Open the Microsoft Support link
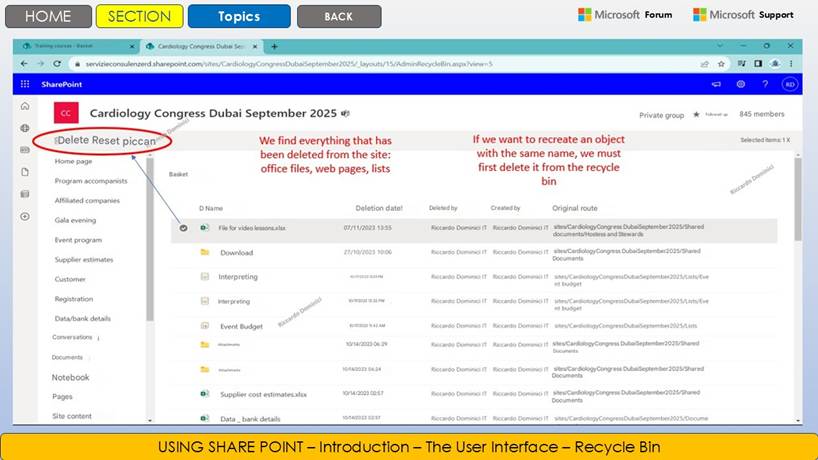Viewport: 818px width, 460px height. coord(743,15)
